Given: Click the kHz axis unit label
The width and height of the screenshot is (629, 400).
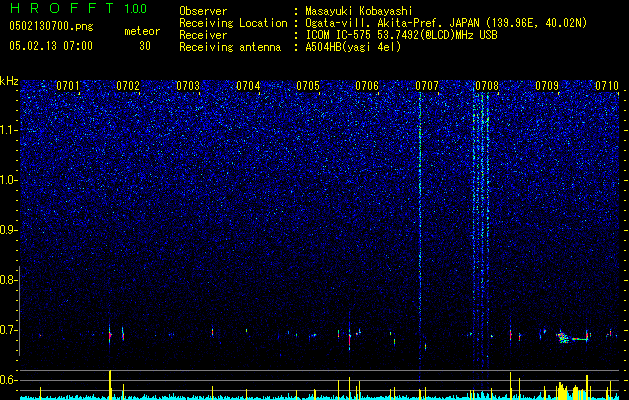Looking at the screenshot, I should (9, 81).
